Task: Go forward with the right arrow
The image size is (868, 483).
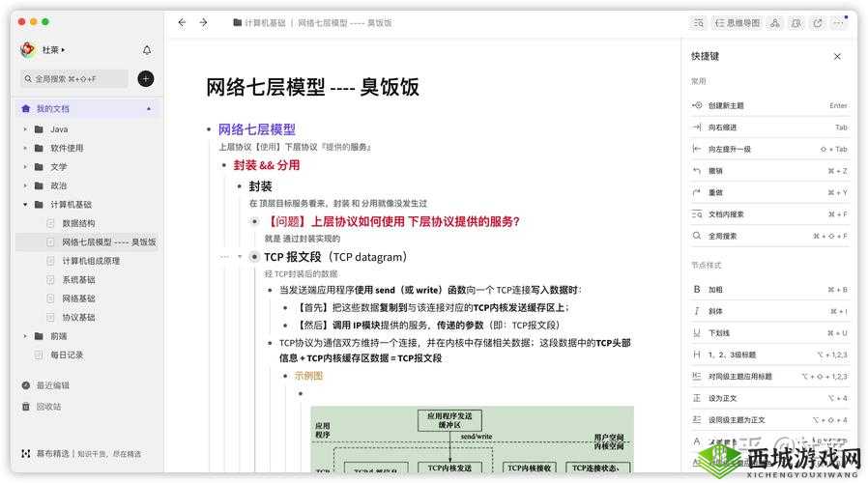Action: pos(203,22)
